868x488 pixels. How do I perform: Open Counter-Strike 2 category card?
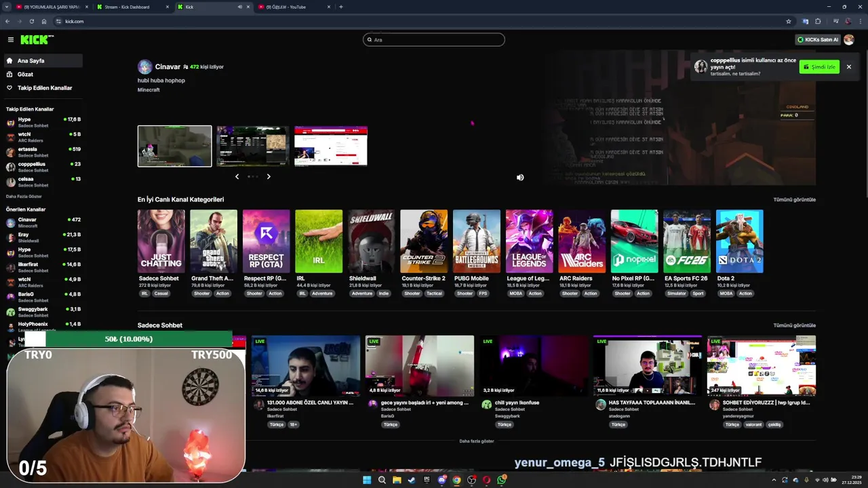pos(424,241)
